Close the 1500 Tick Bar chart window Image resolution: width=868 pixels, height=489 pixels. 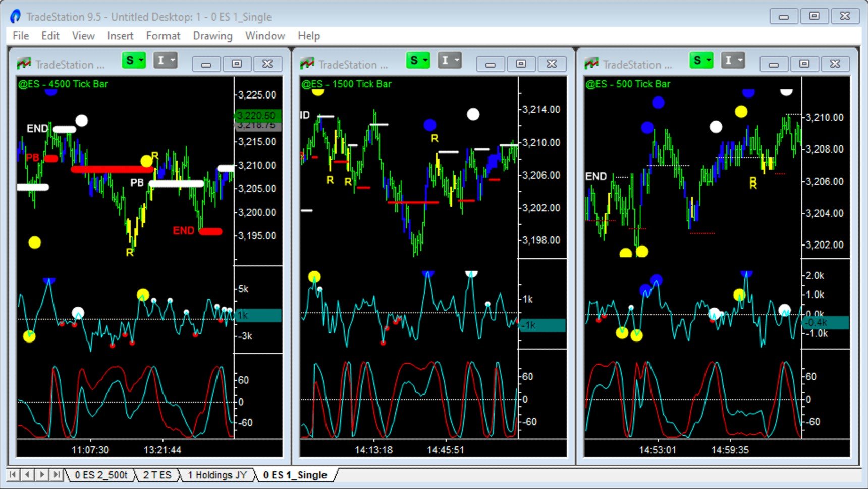pos(552,64)
